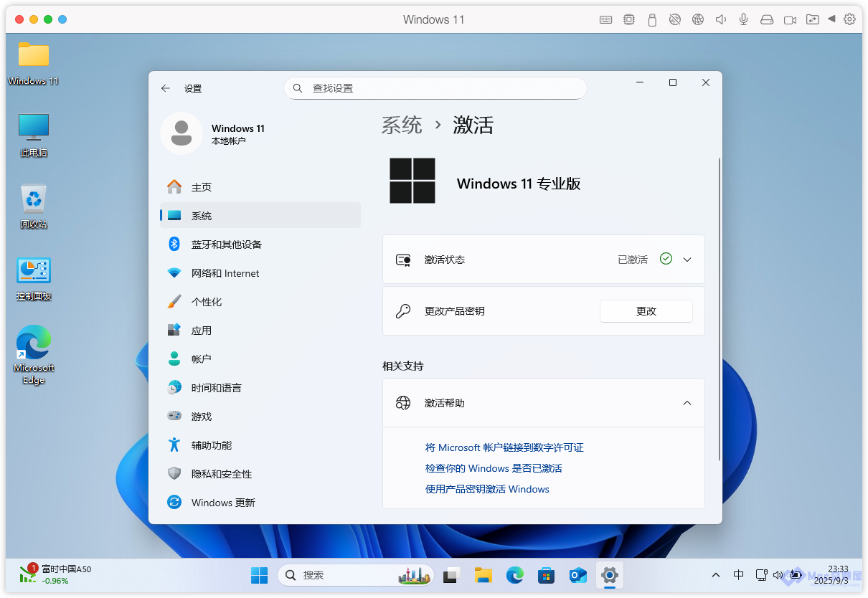Image resolution: width=868 pixels, height=598 pixels.
Task: Open File Explorer from taskbar
Action: (483, 575)
